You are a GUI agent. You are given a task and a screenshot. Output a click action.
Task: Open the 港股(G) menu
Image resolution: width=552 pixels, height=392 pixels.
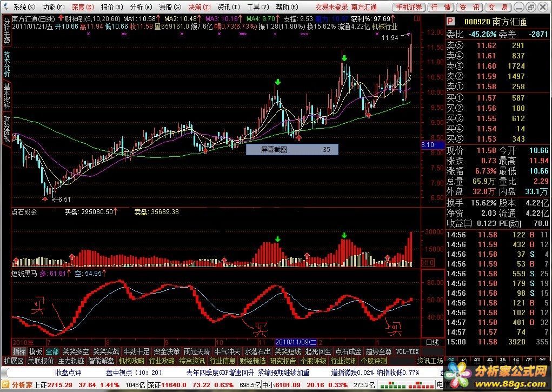point(170,7)
